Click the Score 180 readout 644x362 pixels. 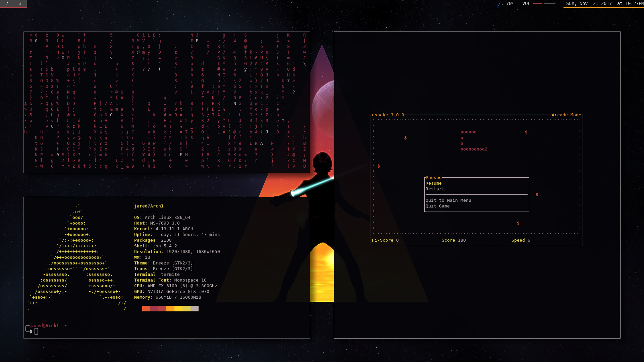[453, 240]
